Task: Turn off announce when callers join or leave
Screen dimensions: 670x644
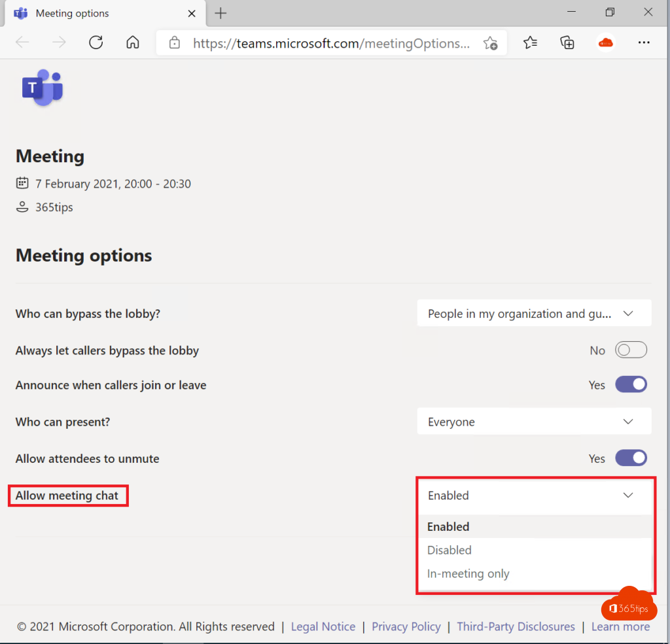Action: pos(631,385)
